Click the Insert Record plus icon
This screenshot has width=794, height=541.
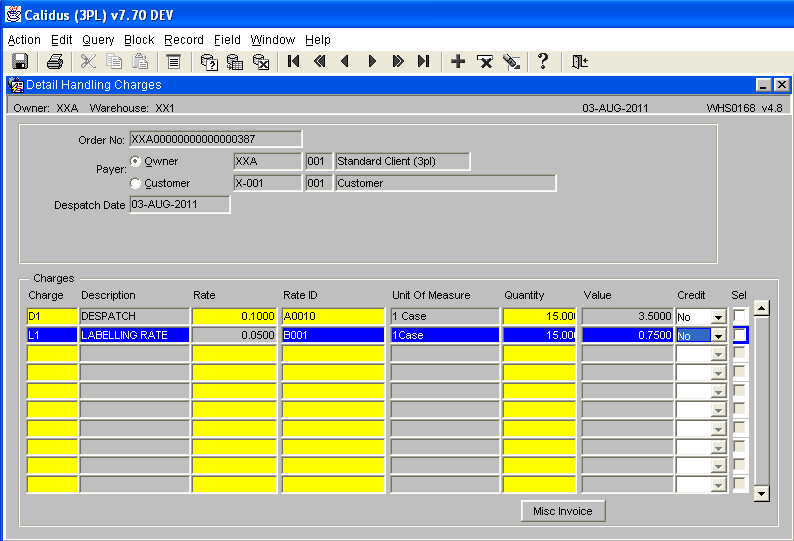coord(458,62)
